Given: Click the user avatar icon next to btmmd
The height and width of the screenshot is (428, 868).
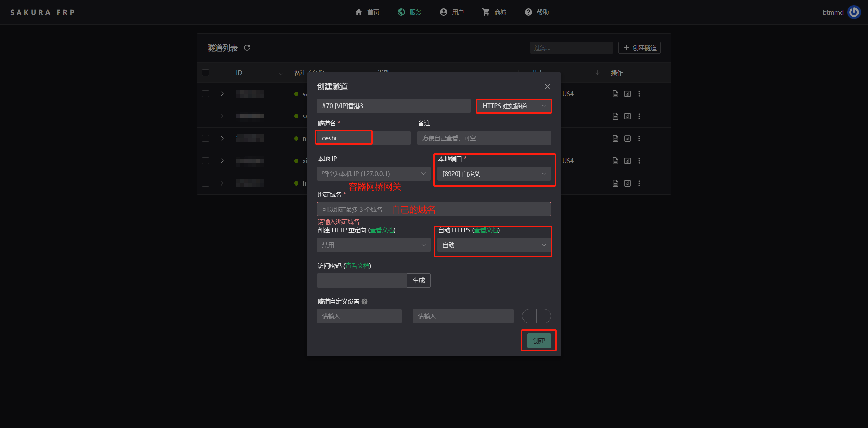Looking at the screenshot, I should 854,12.
